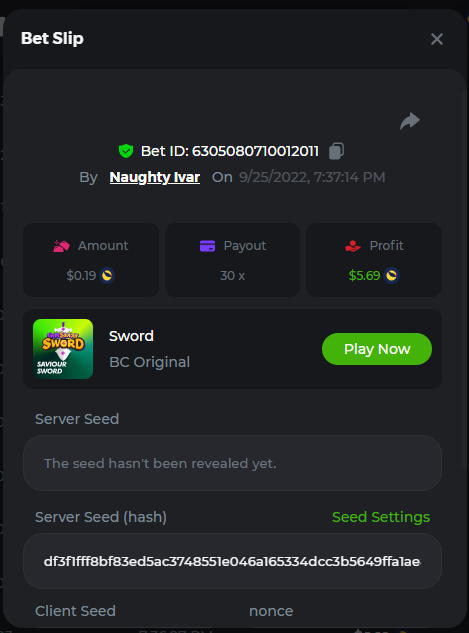Click the Sword game title
This screenshot has width=469, height=633.
(131, 336)
